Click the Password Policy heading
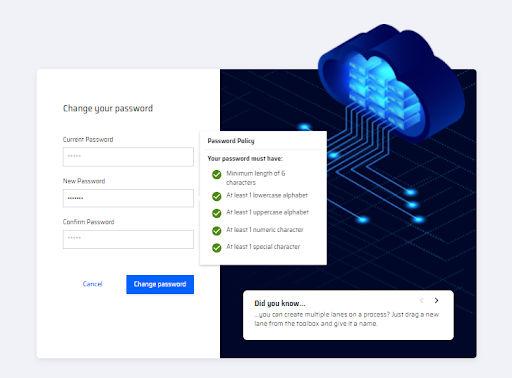This screenshot has height=378, width=512. [231, 141]
